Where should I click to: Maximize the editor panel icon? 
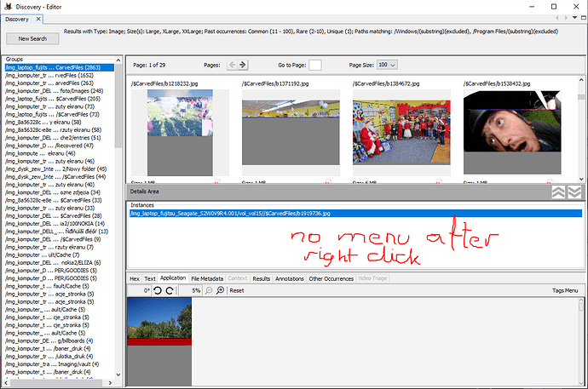[x=584, y=18]
